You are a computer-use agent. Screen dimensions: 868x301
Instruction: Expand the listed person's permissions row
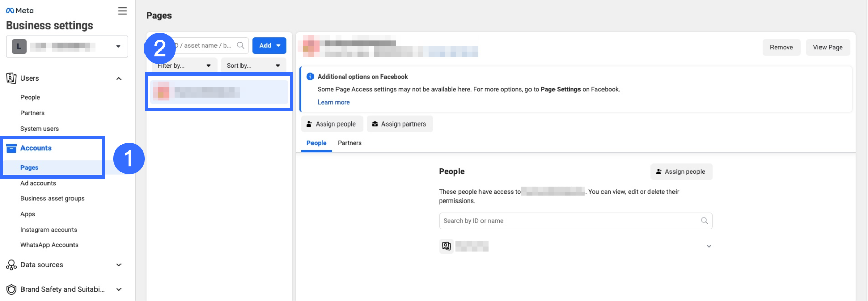[x=709, y=246]
